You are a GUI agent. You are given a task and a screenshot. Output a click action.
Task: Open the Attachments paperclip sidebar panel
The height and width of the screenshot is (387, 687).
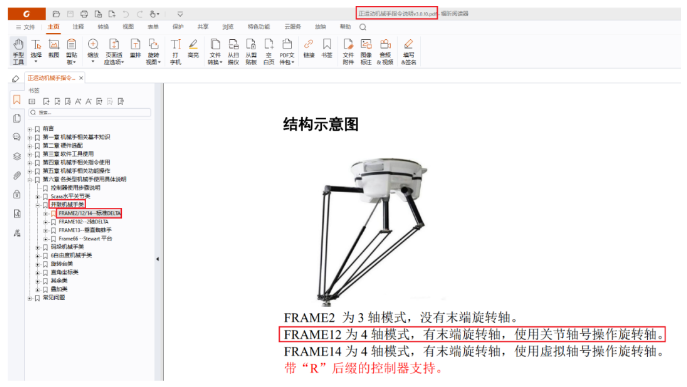click(17, 175)
